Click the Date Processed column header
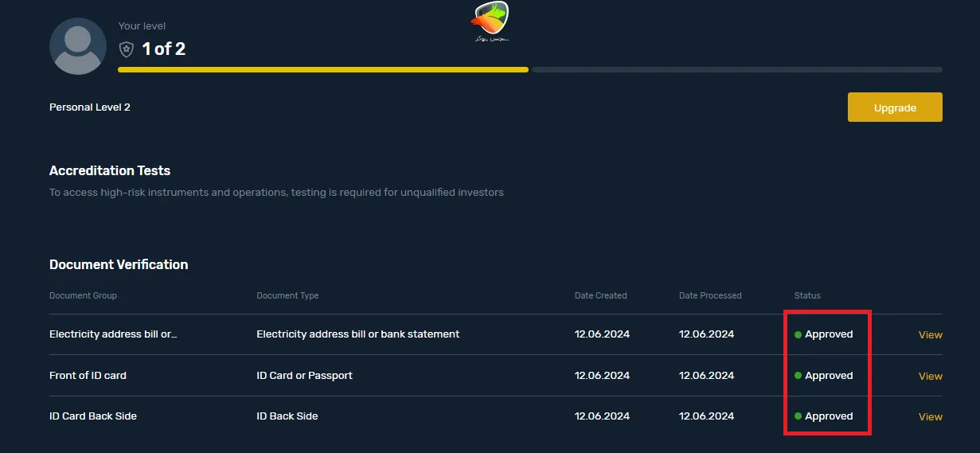 pos(710,296)
